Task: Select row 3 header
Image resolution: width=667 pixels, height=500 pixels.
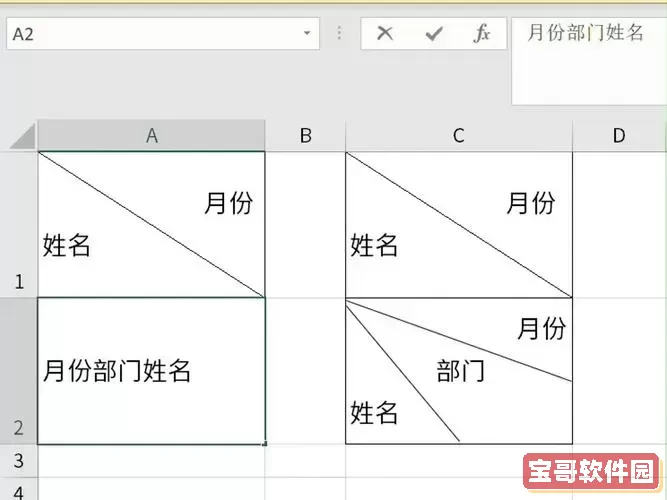Action: pos(19,461)
